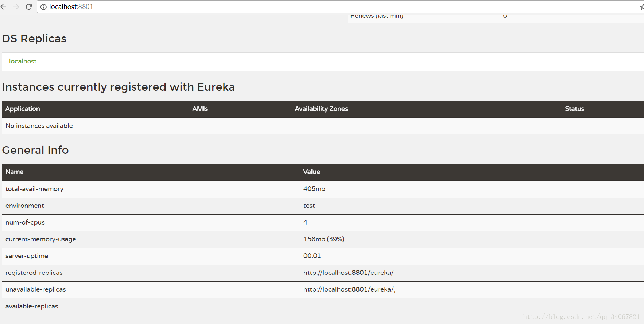Select current-memory-usage row label
This screenshot has width=644, height=324.
click(x=41, y=239)
